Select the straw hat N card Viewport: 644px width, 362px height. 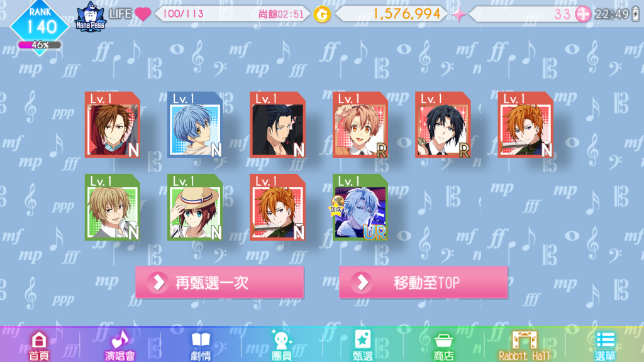(x=195, y=207)
